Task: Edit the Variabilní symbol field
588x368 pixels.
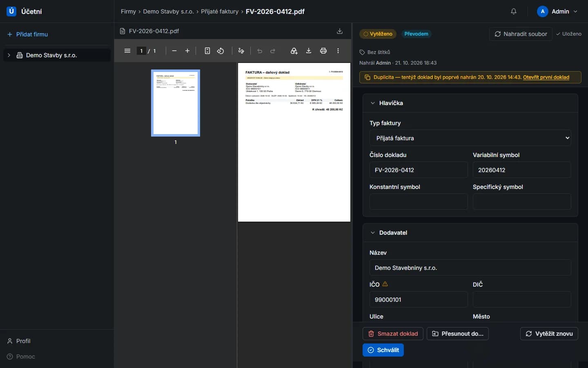Action: point(522,170)
